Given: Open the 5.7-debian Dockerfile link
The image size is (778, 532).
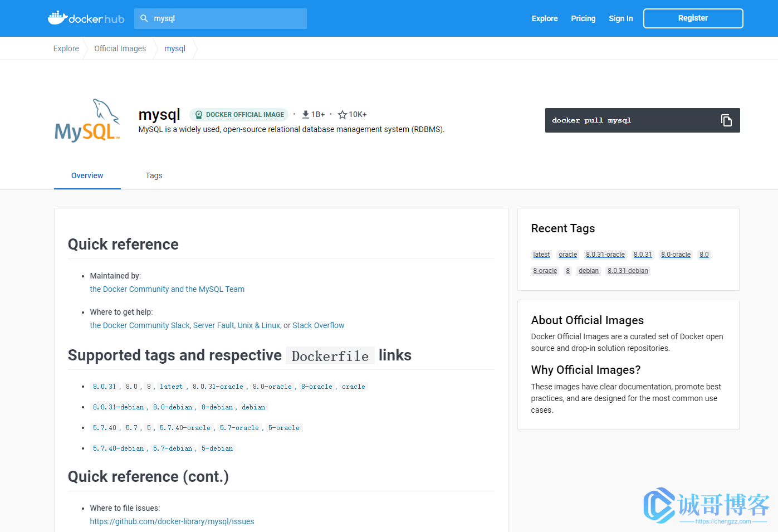Looking at the screenshot, I should pyautogui.click(x=173, y=448).
